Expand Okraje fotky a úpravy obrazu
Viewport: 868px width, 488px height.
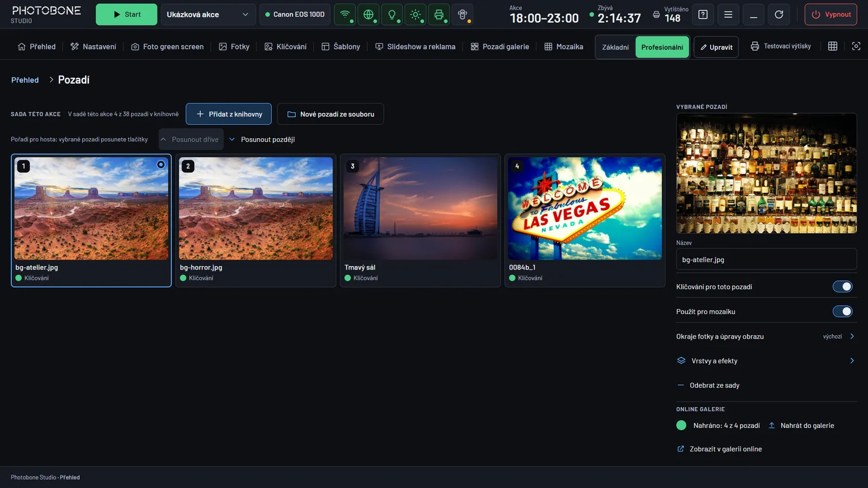[767, 336]
